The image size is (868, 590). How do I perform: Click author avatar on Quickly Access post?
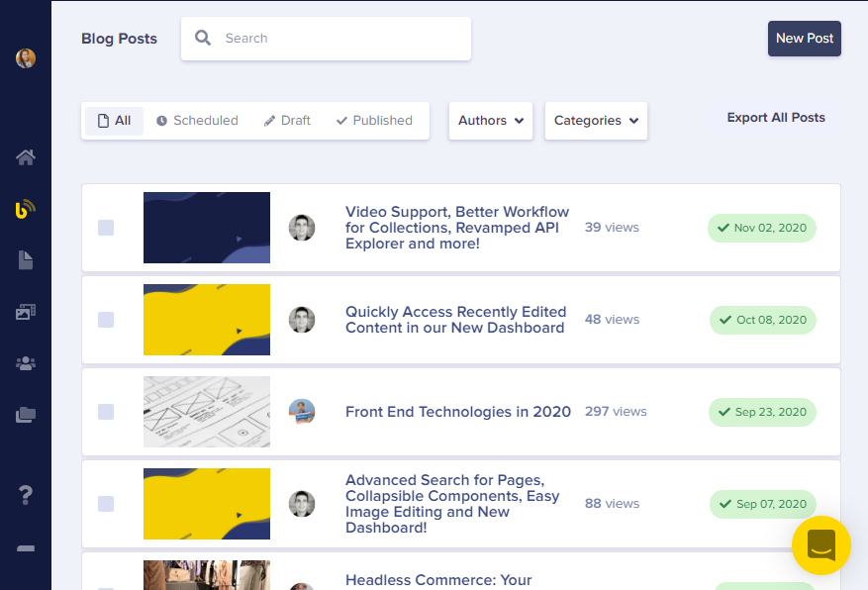click(x=302, y=320)
